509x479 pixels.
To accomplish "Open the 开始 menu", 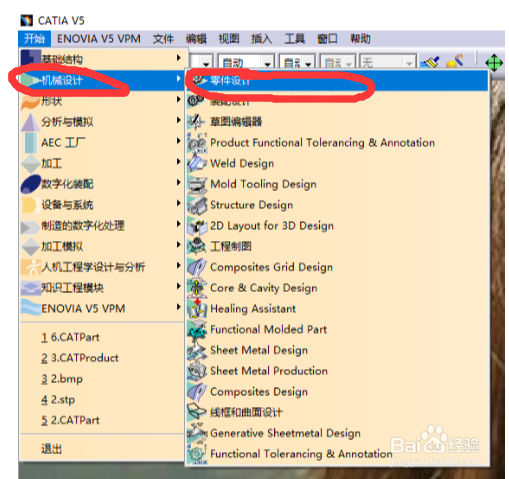I will pos(34,39).
